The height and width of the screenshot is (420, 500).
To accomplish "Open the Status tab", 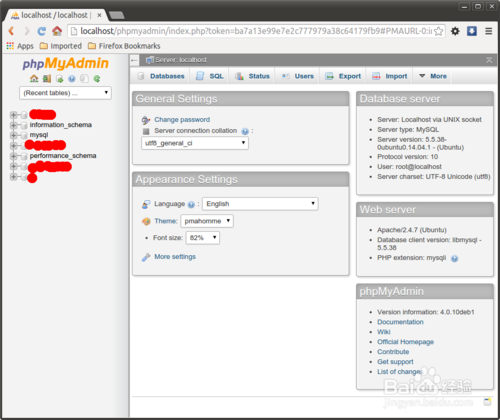I will tap(252, 76).
